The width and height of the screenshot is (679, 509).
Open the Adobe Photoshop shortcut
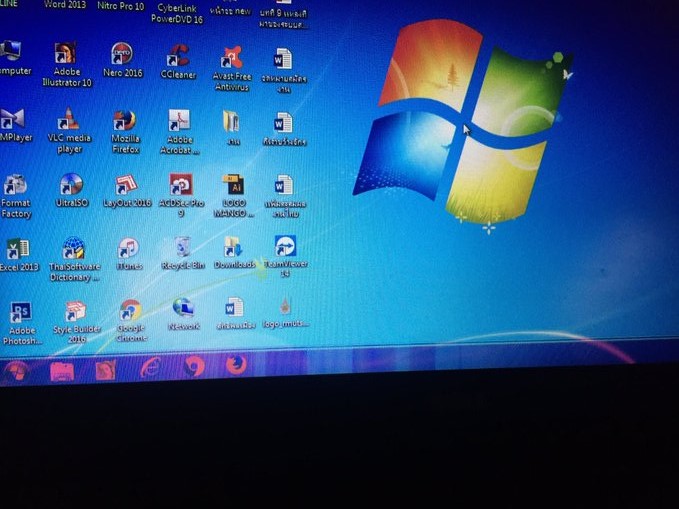pos(20,312)
